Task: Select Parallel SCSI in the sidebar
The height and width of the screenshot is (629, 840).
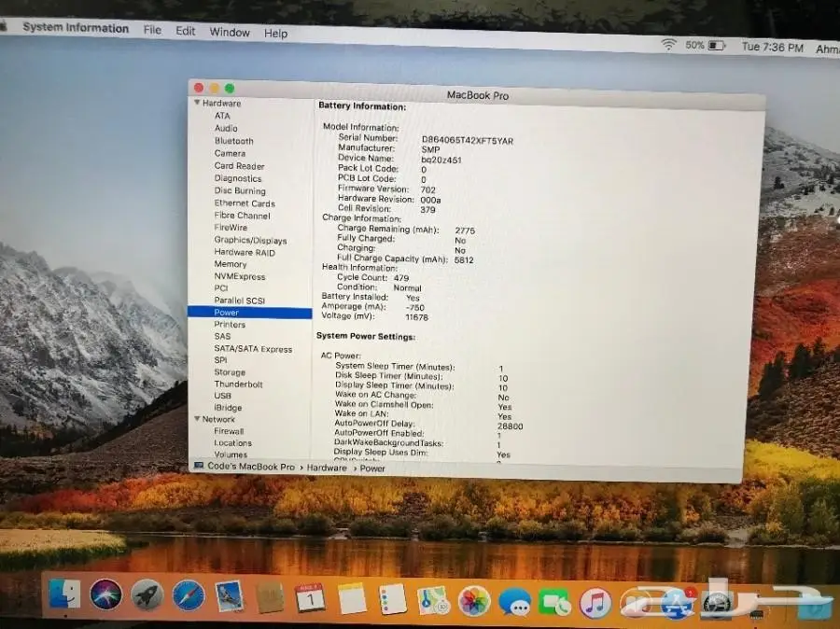Action: [x=240, y=301]
